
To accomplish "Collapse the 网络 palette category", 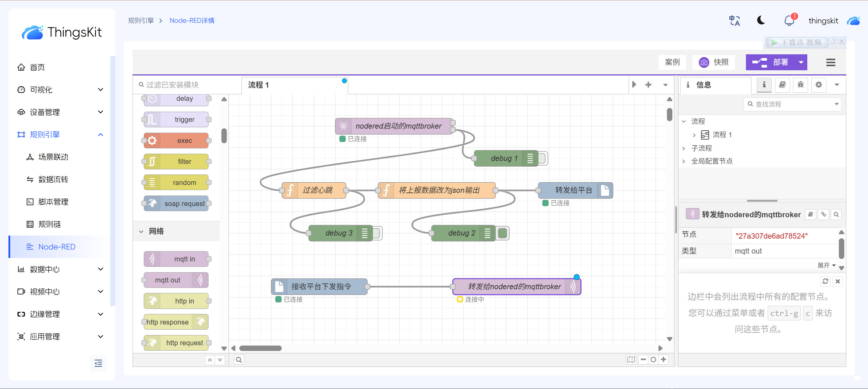I will point(141,231).
